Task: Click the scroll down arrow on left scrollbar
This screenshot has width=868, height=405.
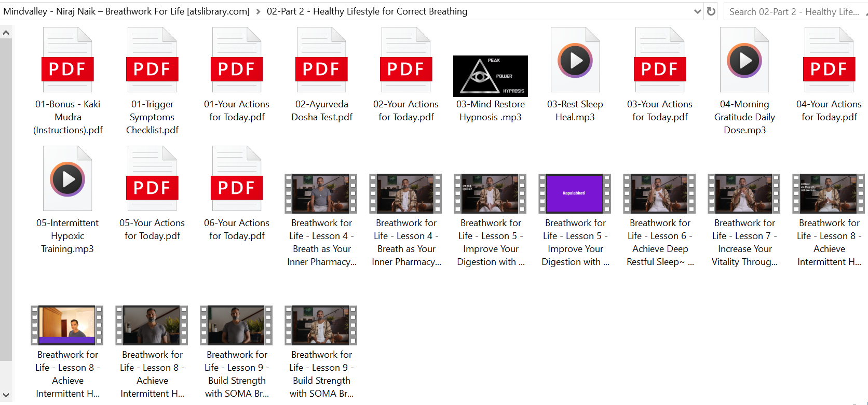Action: tap(6, 396)
